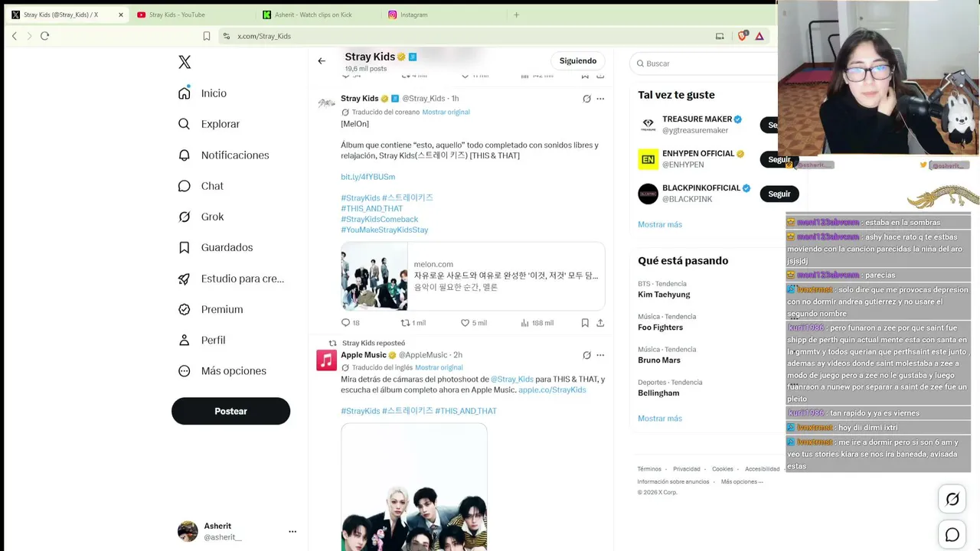
Task: Share the MelOn post
Action: point(600,323)
